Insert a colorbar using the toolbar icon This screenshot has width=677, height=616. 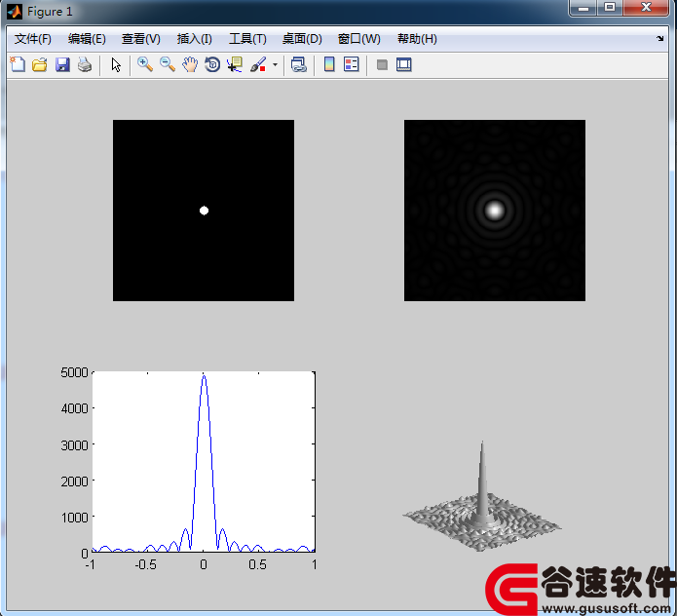coord(329,64)
